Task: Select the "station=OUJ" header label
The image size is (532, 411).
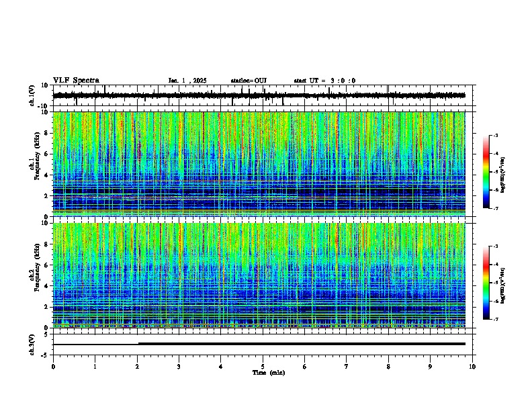Action: [249, 81]
